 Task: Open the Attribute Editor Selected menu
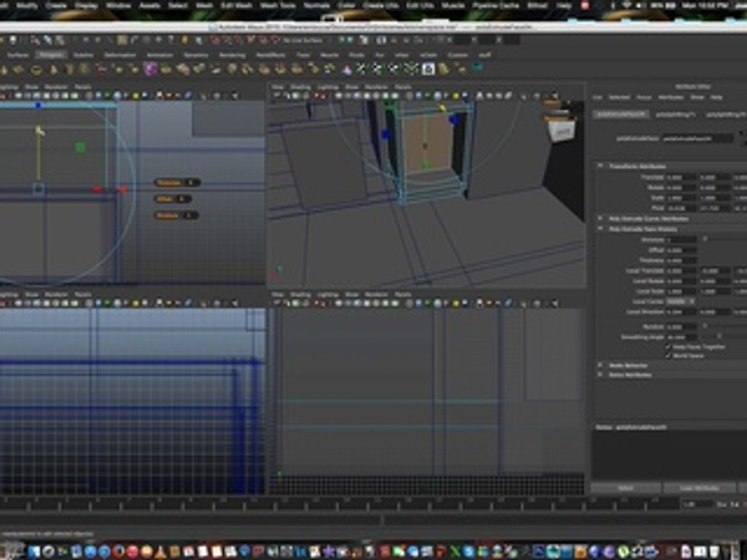pyautogui.click(x=619, y=97)
